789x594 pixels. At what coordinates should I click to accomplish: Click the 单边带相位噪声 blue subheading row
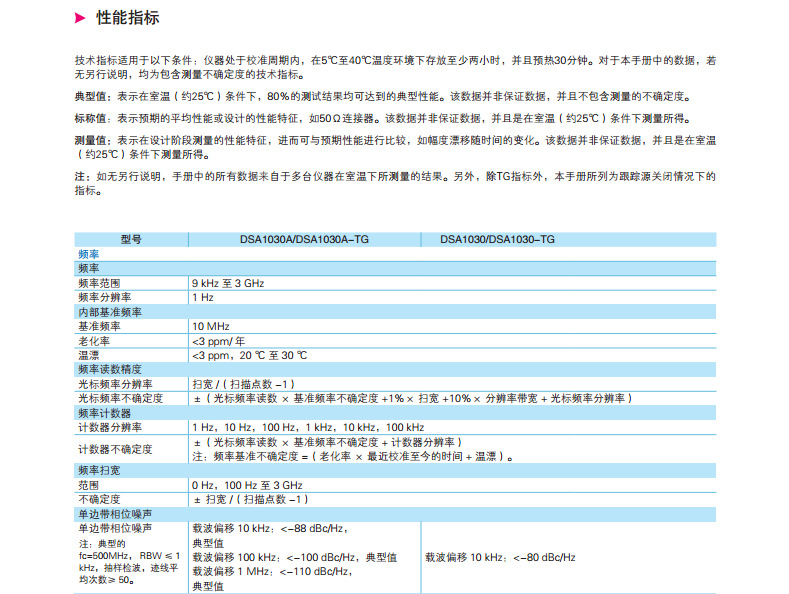pyautogui.click(x=395, y=514)
